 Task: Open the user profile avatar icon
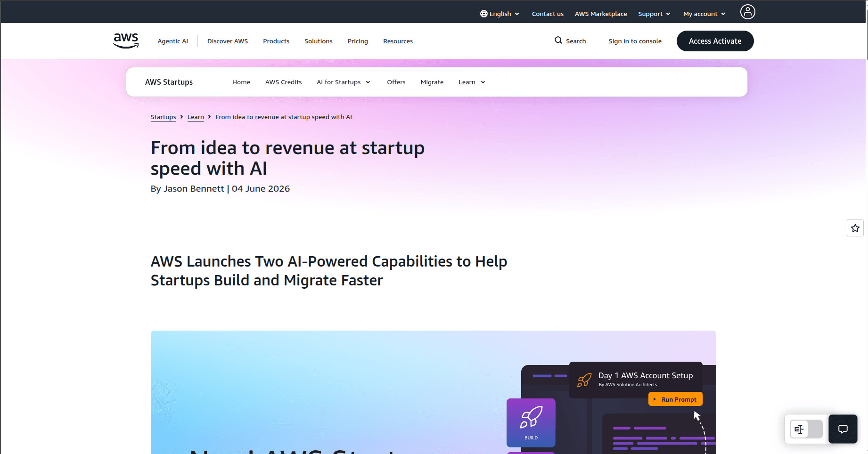pyautogui.click(x=747, y=12)
